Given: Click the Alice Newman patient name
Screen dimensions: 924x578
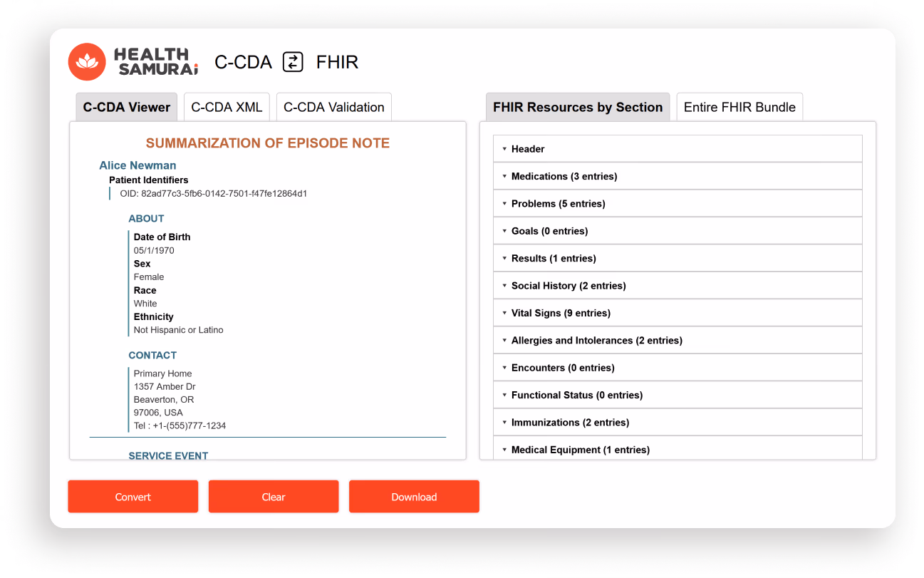Looking at the screenshot, I should coord(137,165).
